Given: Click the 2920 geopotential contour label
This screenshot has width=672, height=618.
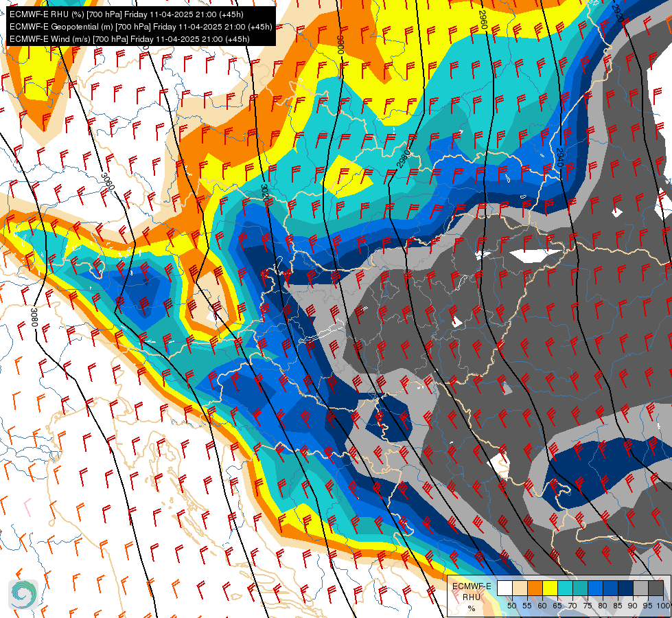Looking at the screenshot, I should (x=616, y=12).
